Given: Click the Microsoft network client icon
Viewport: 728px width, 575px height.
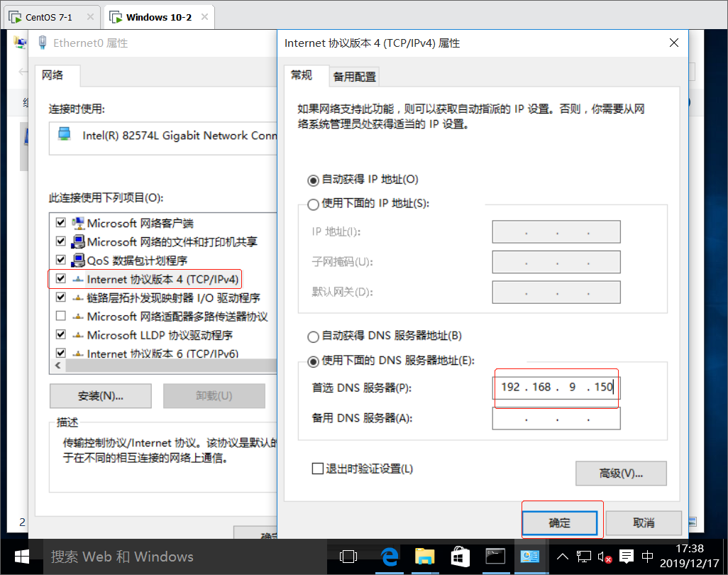Looking at the screenshot, I should [x=78, y=223].
